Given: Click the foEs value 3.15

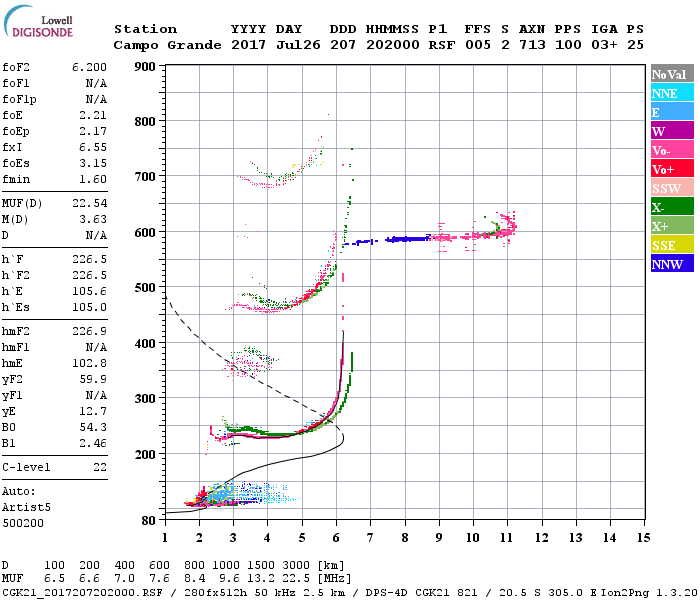Looking at the screenshot, I should [x=93, y=163].
